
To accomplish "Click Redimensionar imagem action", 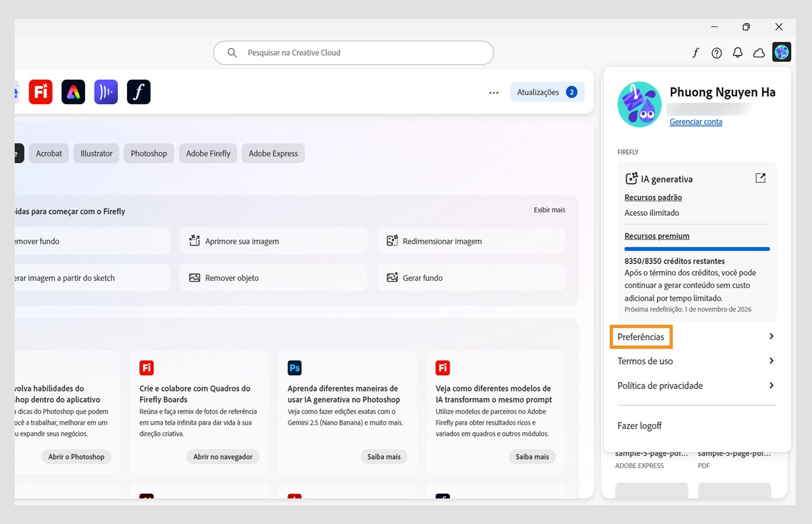I will (x=471, y=241).
